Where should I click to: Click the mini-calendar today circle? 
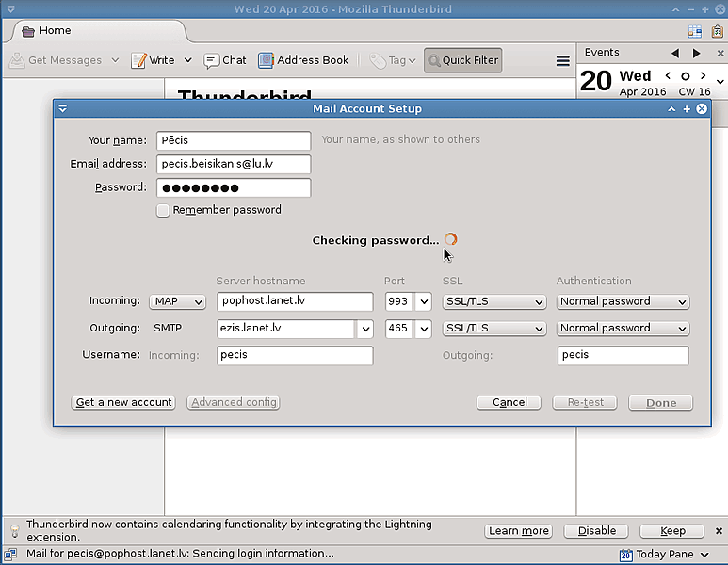686,76
